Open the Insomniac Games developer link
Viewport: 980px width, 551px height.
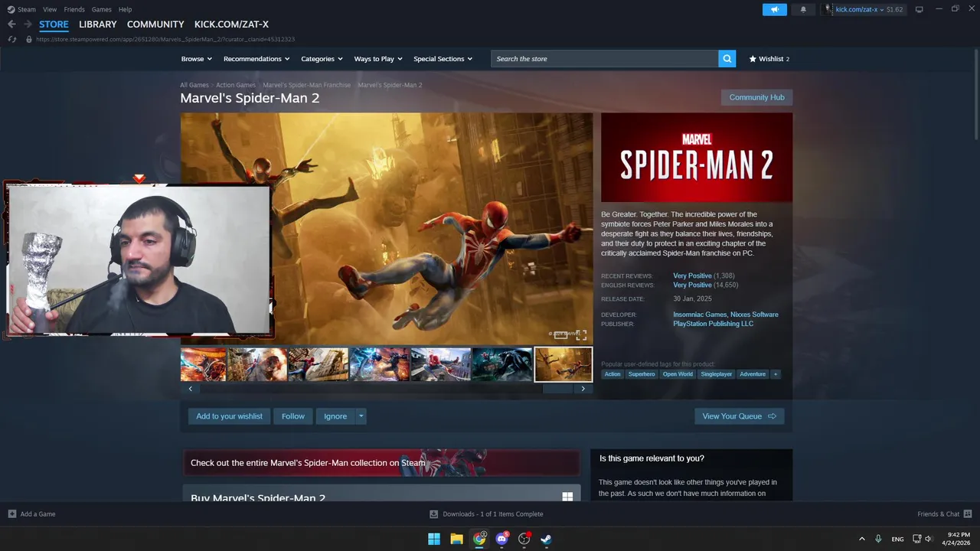(x=700, y=315)
